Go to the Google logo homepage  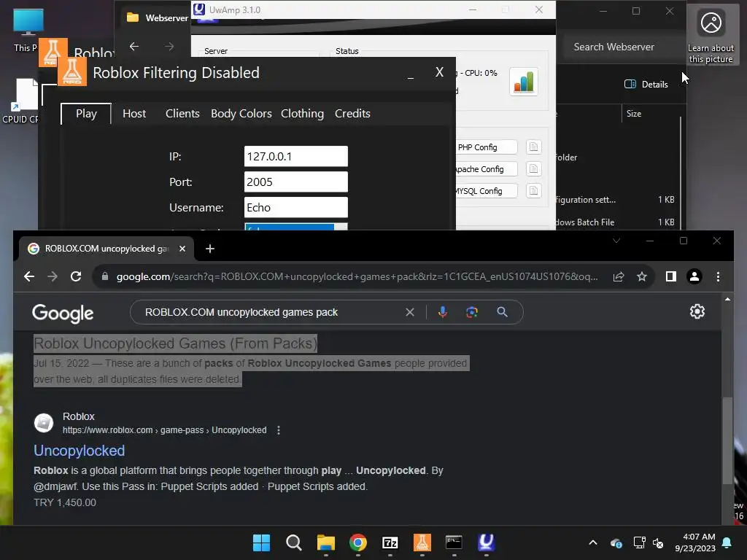pyautogui.click(x=63, y=314)
